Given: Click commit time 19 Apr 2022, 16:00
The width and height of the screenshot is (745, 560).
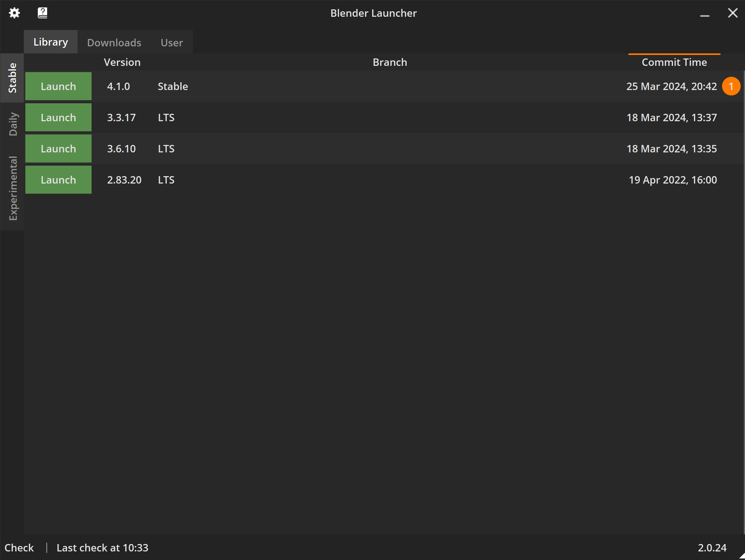Looking at the screenshot, I should 673,180.
